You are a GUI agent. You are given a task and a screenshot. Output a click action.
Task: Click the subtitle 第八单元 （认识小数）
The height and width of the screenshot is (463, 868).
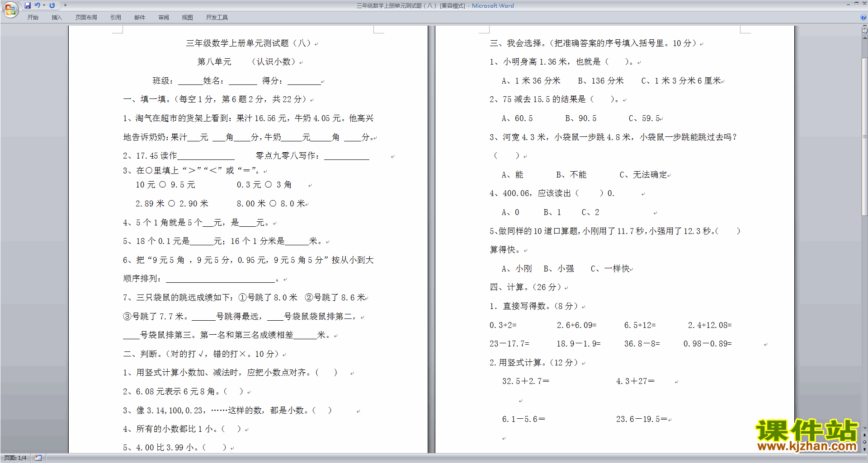click(246, 62)
